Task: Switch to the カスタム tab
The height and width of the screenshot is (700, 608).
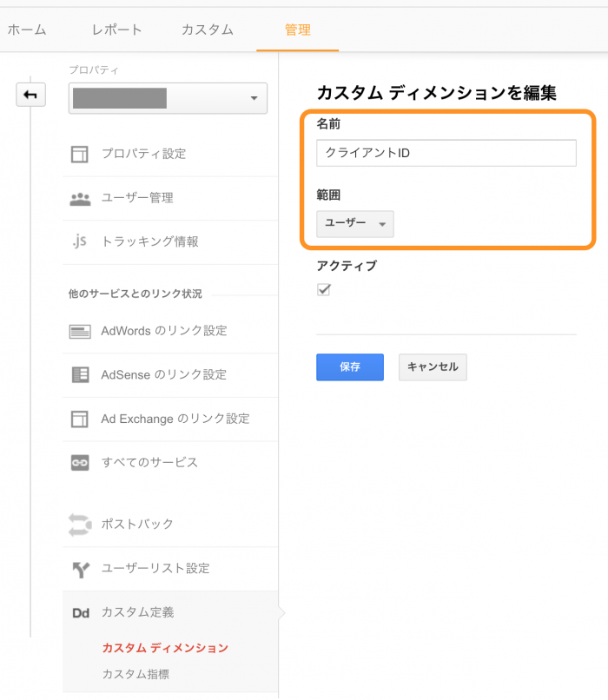Action: tap(207, 30)
